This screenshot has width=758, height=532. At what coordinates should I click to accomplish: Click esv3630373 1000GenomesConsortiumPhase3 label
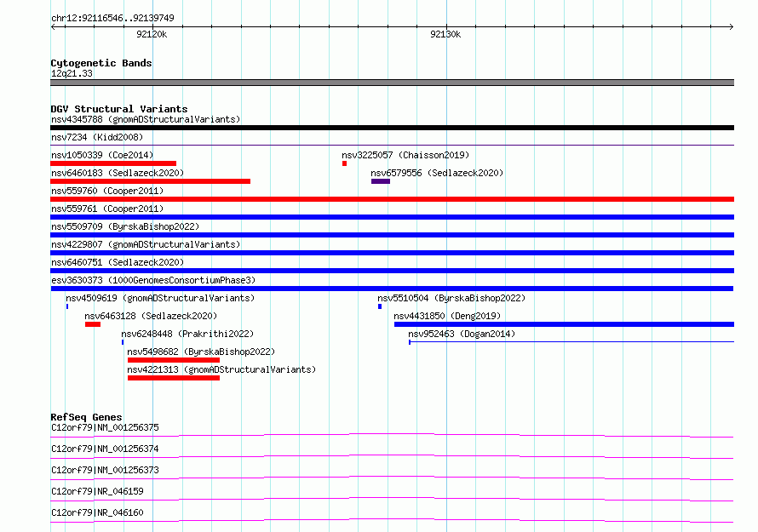153,280
